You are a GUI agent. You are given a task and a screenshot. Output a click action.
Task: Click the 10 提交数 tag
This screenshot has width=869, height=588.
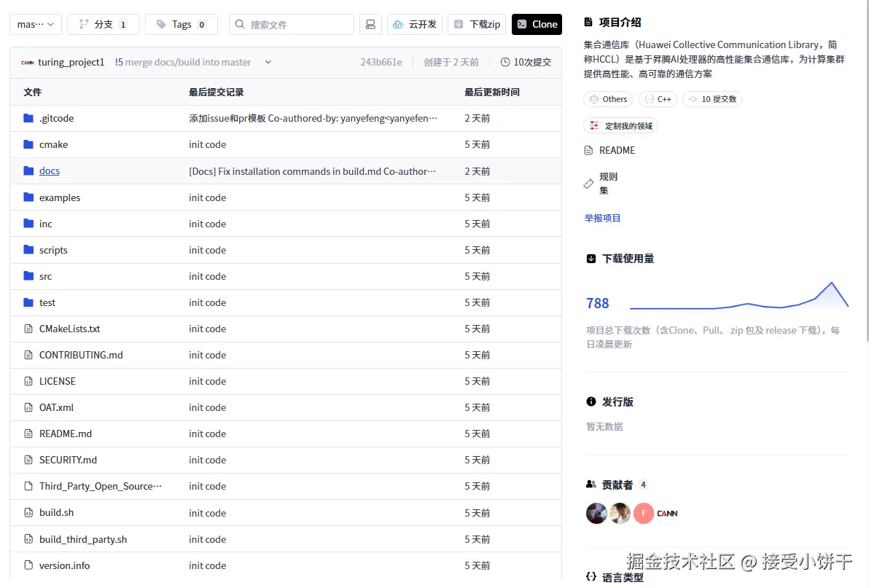tap(713, 99)
